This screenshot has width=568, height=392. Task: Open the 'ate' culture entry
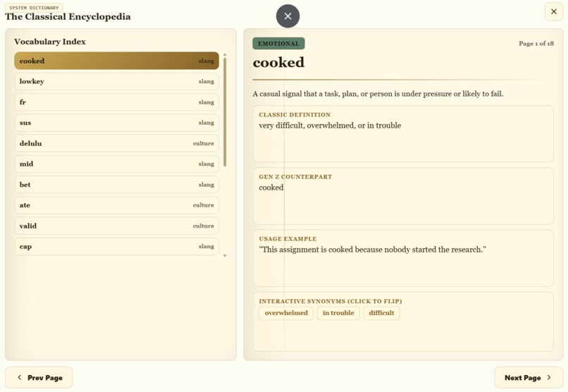pyautogui.click(x=117, y=205)
